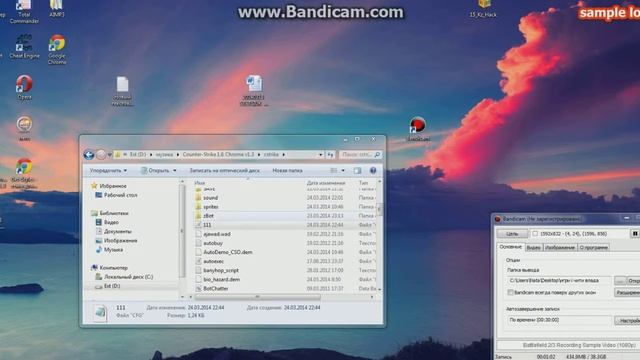Switch to Bandicam Видео tab
Image resolution: width=640 pixels, height=360 pixels.
[x=533, y=247]
